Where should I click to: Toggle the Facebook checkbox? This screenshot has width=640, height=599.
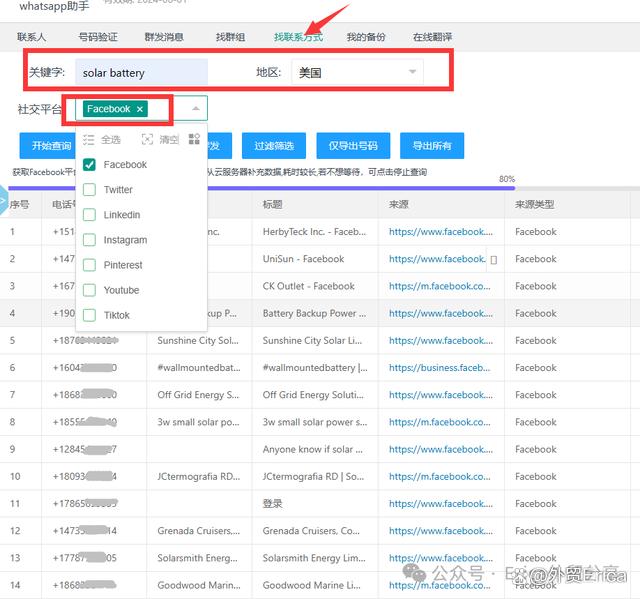point(89,164)
